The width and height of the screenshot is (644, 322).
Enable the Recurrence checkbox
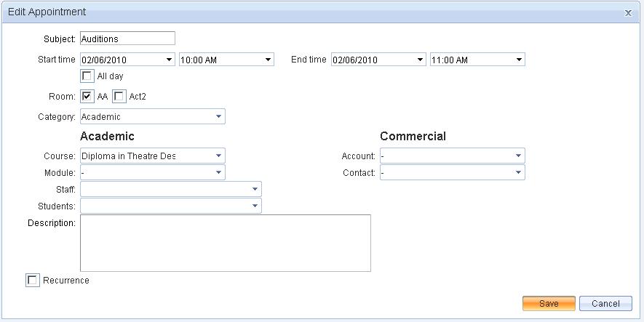click(x=32, y=281)
